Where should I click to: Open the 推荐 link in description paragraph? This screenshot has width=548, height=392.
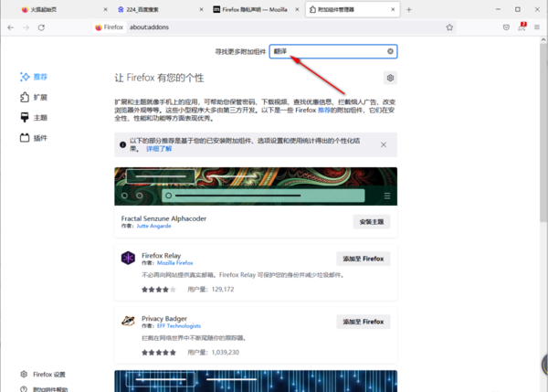point(323,111)
